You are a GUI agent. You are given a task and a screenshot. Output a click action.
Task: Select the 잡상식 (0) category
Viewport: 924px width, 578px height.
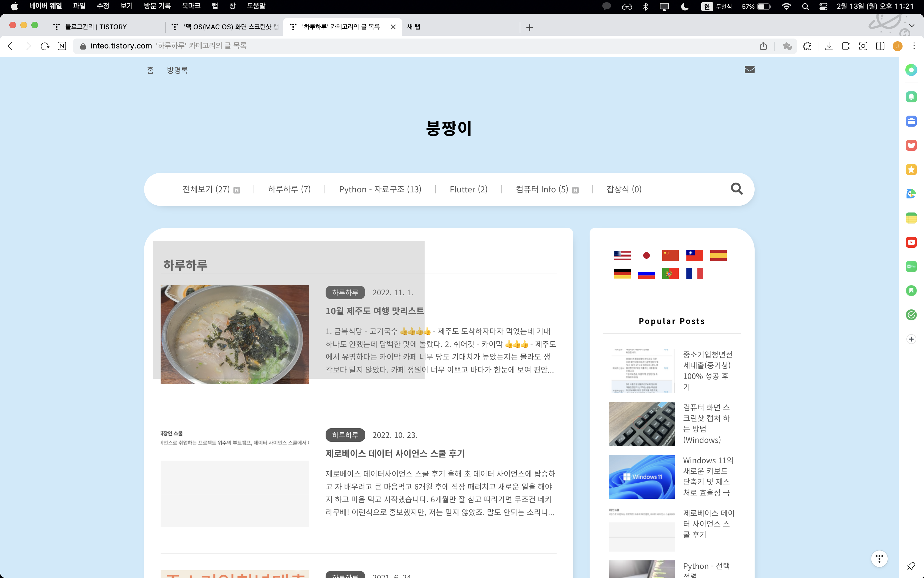(624, 189)
